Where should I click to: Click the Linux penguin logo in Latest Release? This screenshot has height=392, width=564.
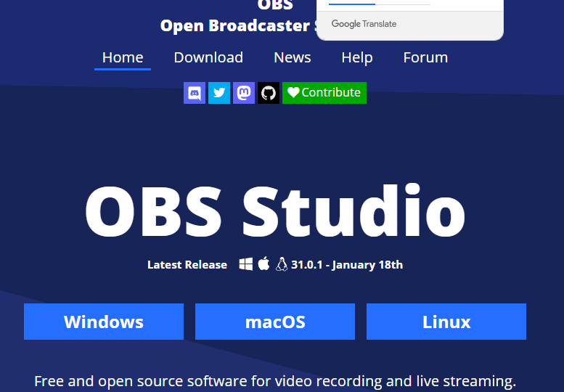pos(282,264)
